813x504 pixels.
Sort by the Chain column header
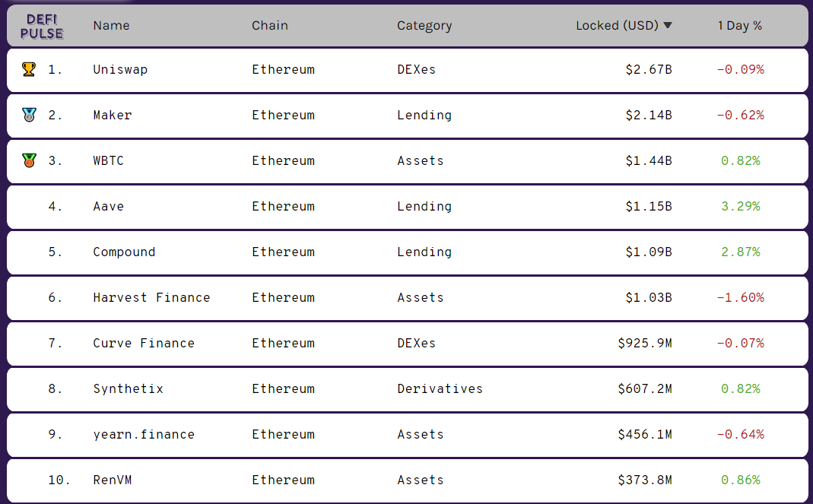270,26
